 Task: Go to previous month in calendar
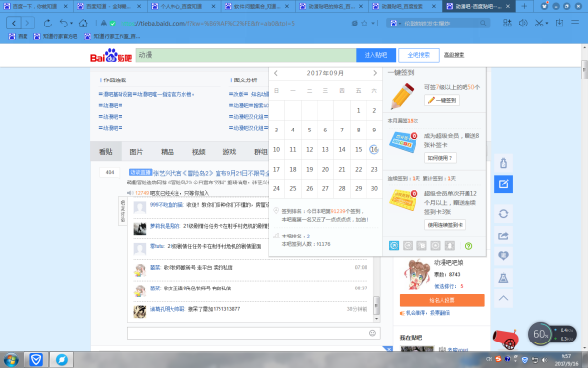tap(276, 73)
